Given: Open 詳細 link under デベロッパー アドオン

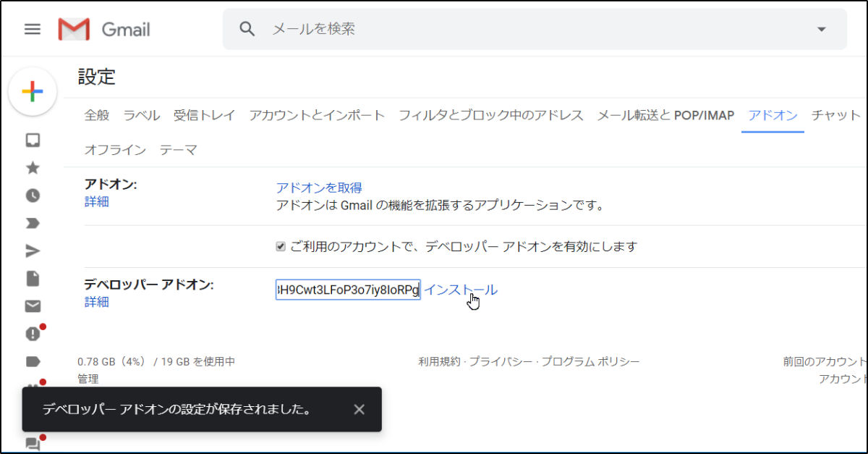Looking at the screenshot, I should pos(97,302).
